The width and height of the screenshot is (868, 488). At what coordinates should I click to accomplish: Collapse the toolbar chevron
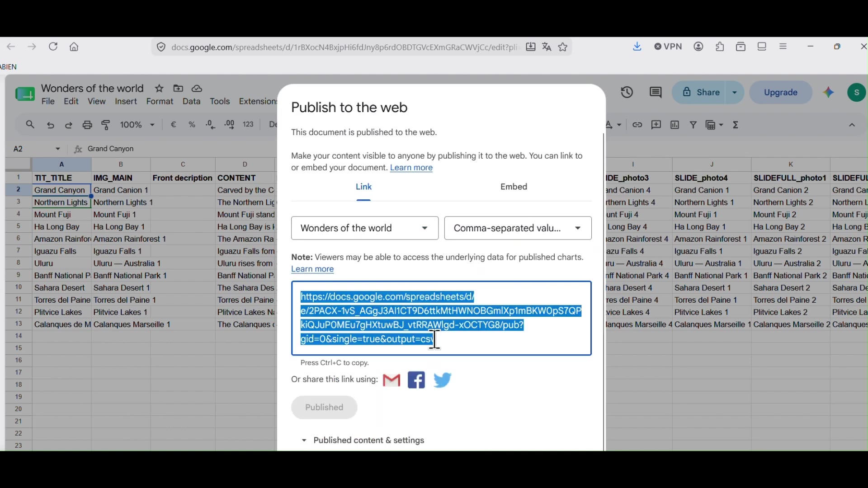point(852,126)
